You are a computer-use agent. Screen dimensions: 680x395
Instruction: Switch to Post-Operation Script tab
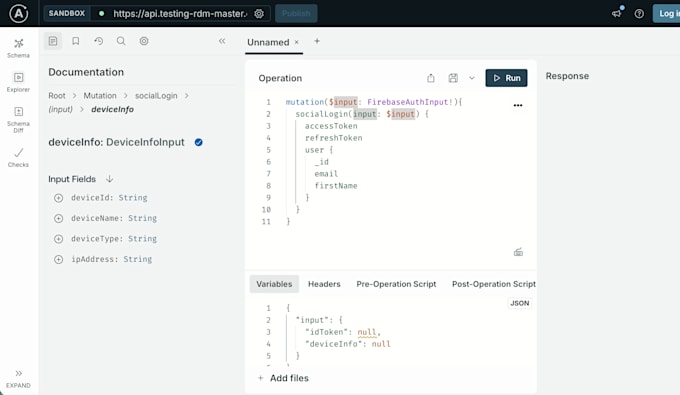click(x=494, y=284)
